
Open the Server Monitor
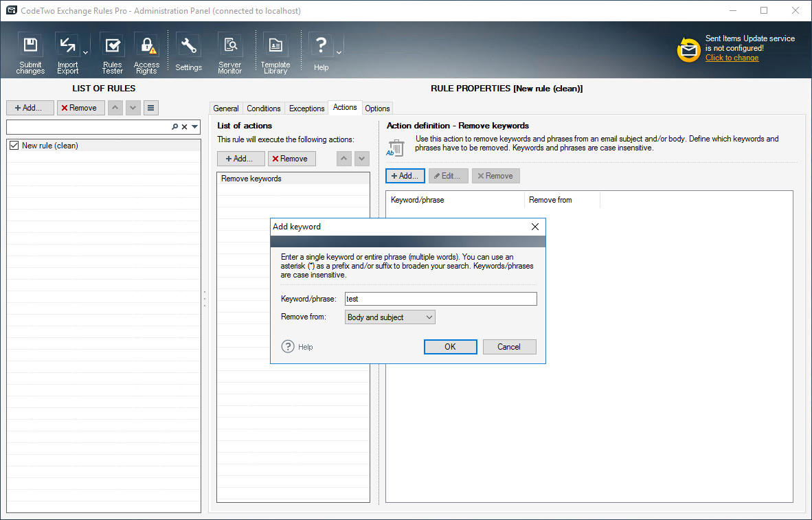click(x=229, y=53)
